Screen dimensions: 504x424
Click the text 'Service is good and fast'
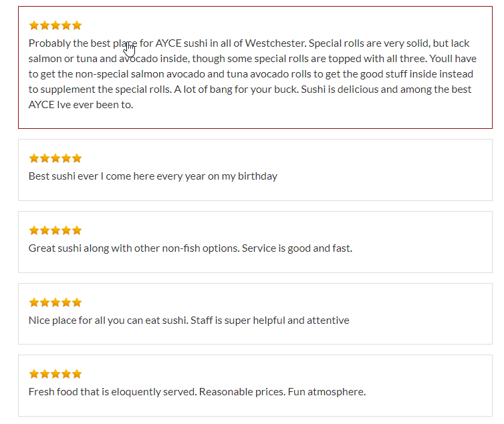tap(297, 248)
